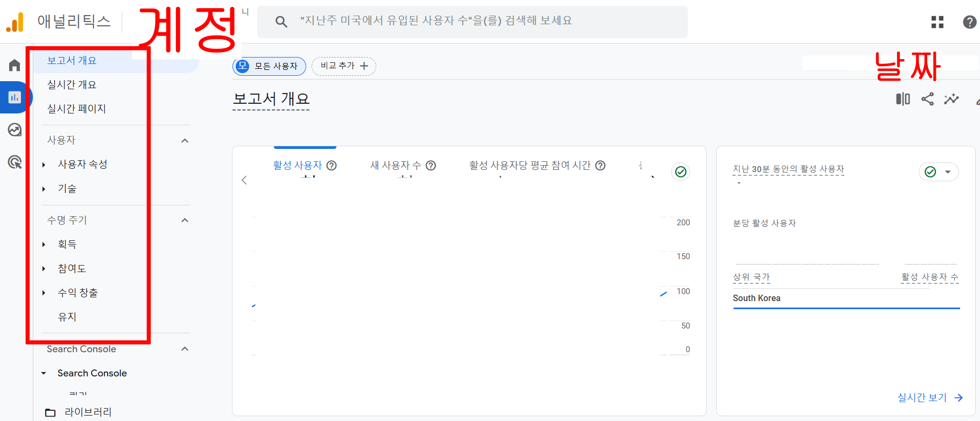Expand the 참여도 tree item
Viewport: 980px width, 421px height.
(44, 269)
